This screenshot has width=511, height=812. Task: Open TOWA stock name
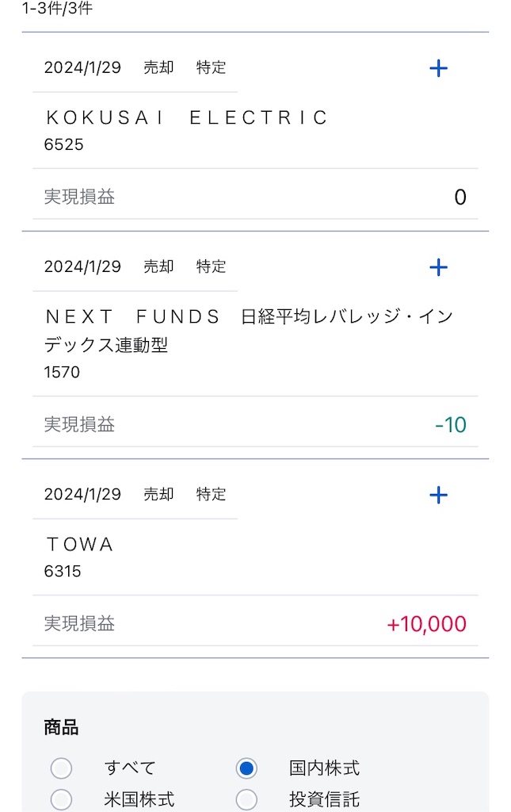80,544
